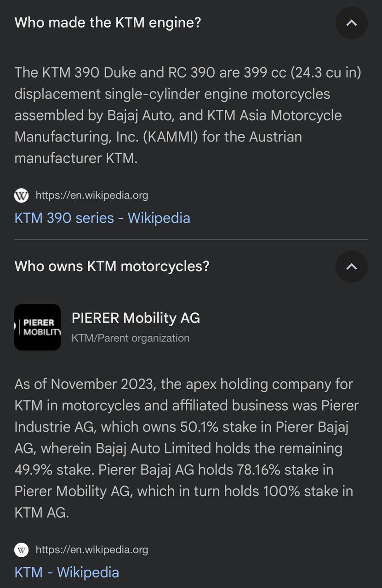The image size is (382, 588).
Task: Click the 'Manufacturing, Inc. (KAMMI)' text line
Action: coord(158,137)
